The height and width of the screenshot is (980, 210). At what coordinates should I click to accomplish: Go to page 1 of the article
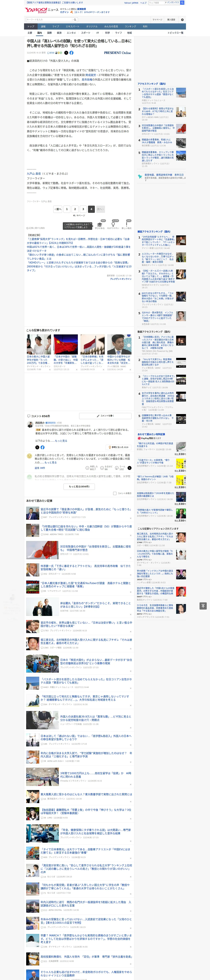tap(67, 209)
